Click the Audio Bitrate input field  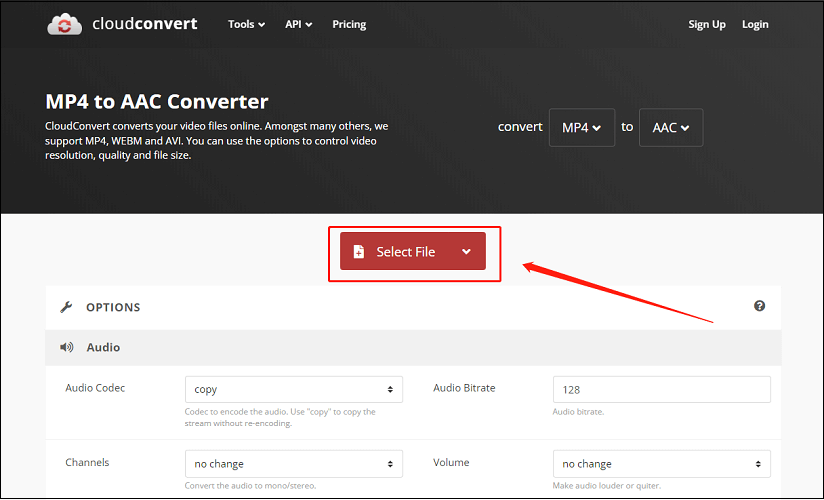click(x=662, y=389)
